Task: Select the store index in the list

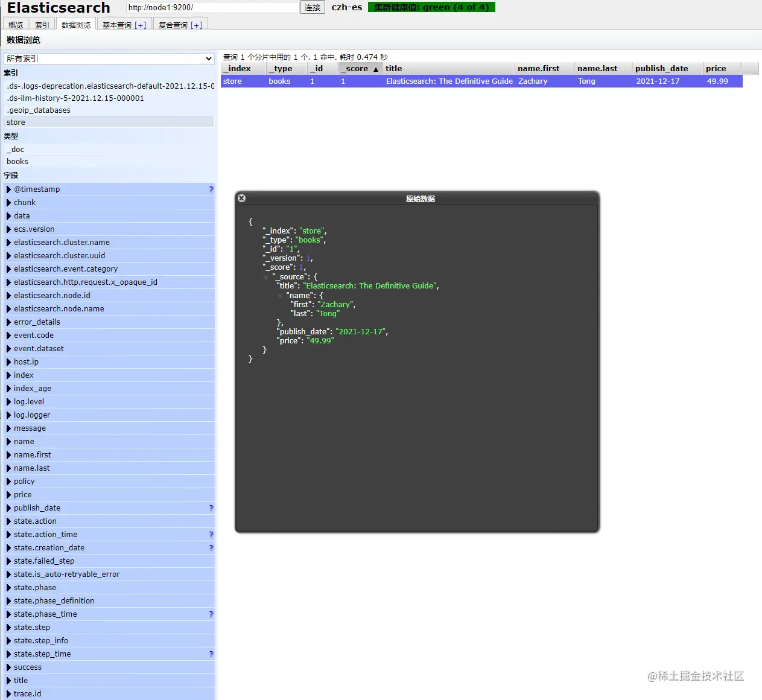Action: 109,122
